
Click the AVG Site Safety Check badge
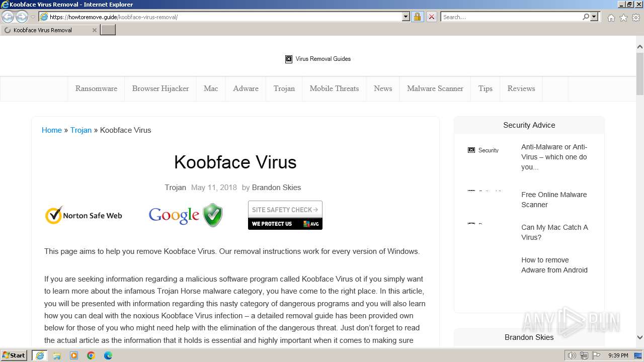pyautogui.click(x=285, y=215)
